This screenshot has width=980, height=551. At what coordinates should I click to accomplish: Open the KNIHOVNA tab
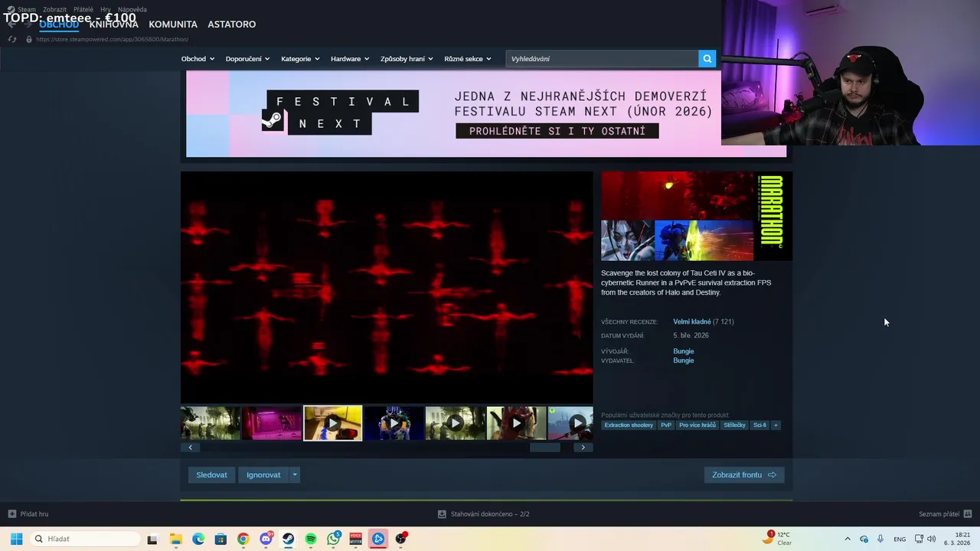113,24
